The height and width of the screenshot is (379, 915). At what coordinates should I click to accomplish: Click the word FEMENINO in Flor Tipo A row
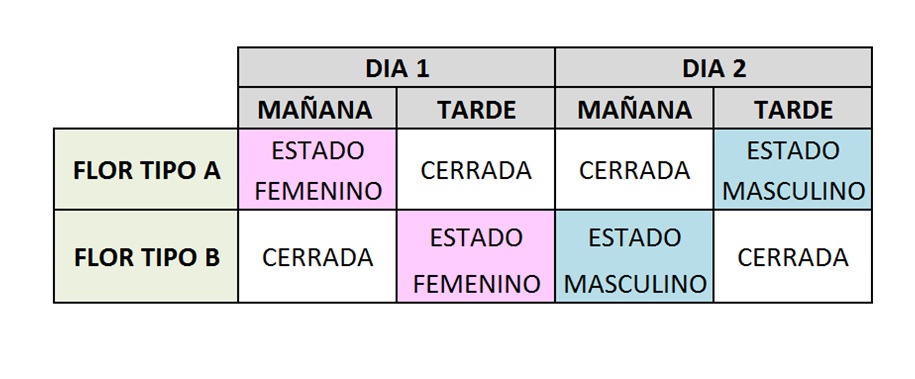318,191
